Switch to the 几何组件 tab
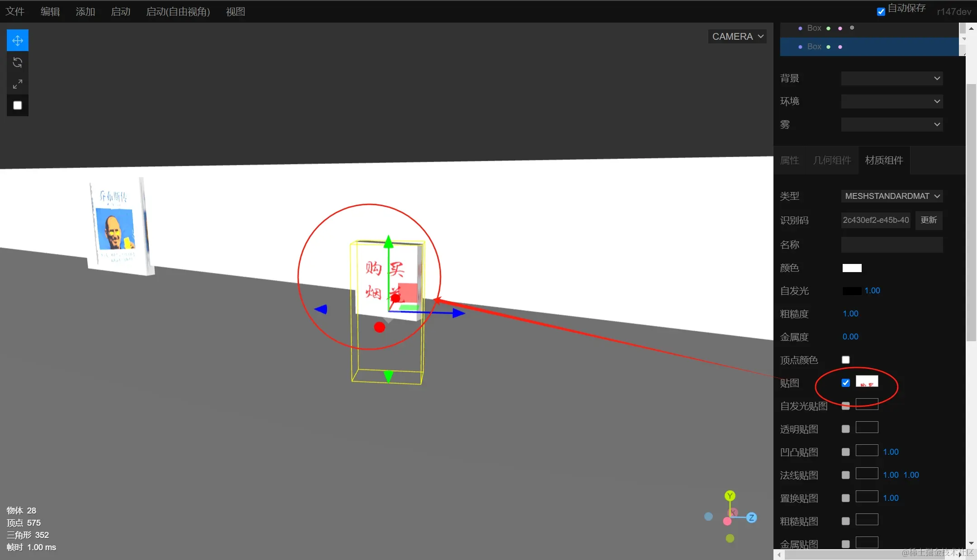The height and width of the screenshot is (560, 977). pyautogui.click(x=832, y=160)
